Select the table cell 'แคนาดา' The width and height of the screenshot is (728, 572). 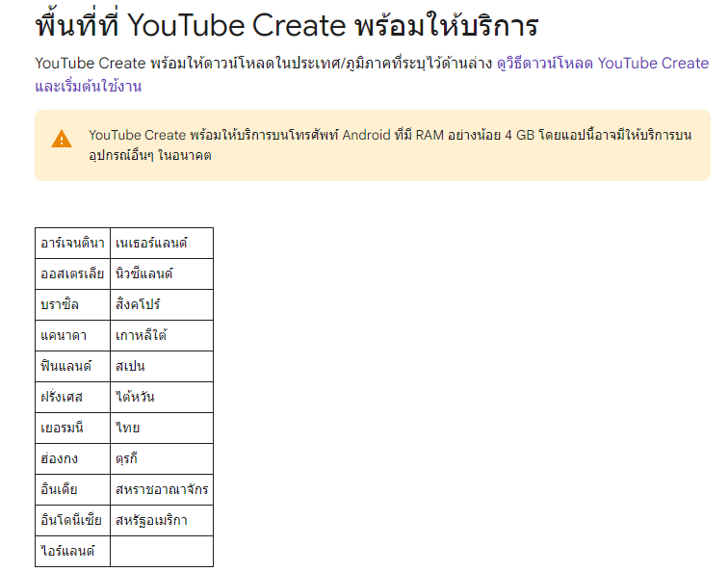tap(72, 336)
